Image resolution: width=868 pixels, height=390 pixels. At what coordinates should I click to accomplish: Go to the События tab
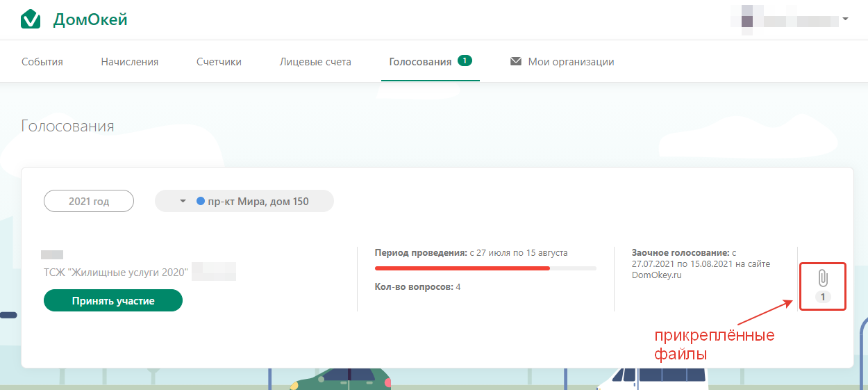coord(42,61)
